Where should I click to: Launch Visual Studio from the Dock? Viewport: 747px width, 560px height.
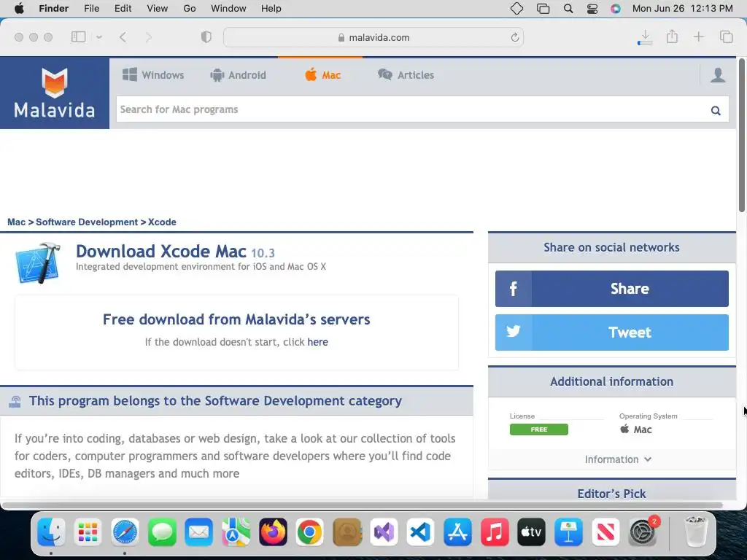click(x=384, y=532)
